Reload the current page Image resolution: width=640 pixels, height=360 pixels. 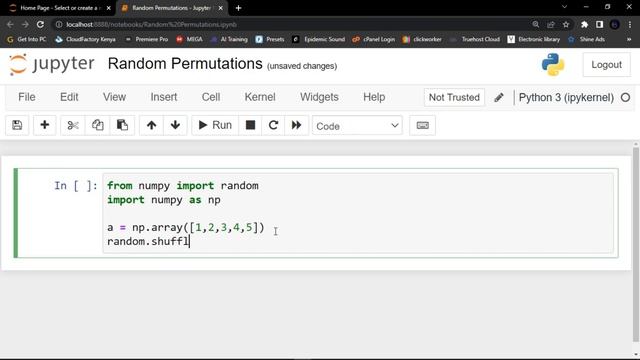click(40, 24)
